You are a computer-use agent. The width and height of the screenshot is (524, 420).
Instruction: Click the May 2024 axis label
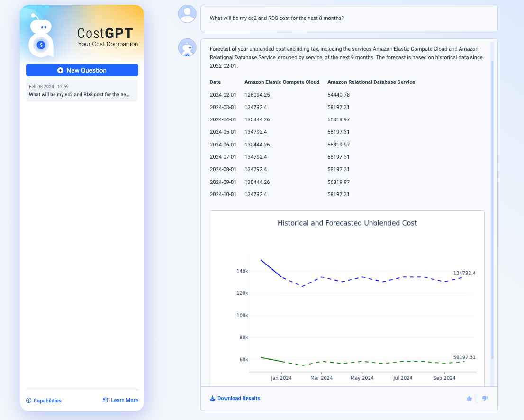pos(362,378)
